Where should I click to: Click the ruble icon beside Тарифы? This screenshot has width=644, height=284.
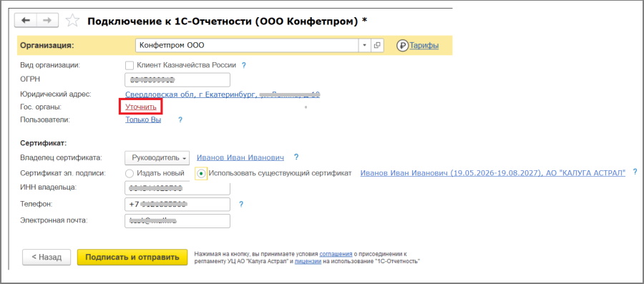402,46
